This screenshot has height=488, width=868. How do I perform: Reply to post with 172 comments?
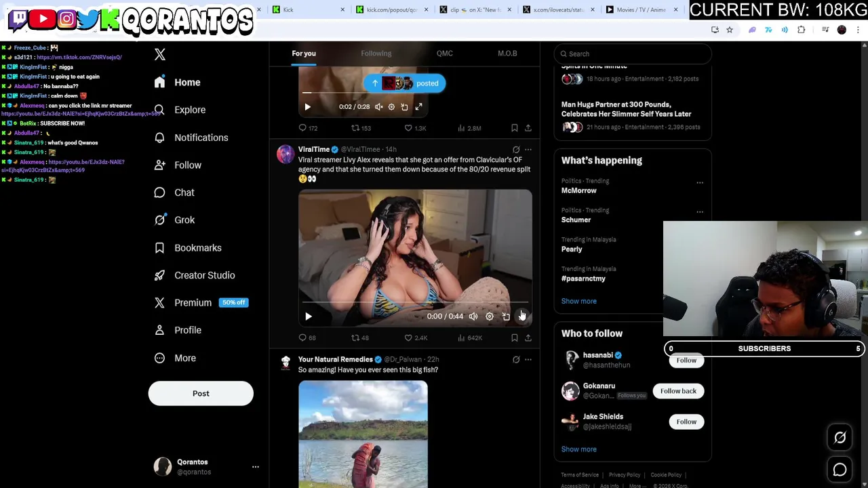pos(309,128)
